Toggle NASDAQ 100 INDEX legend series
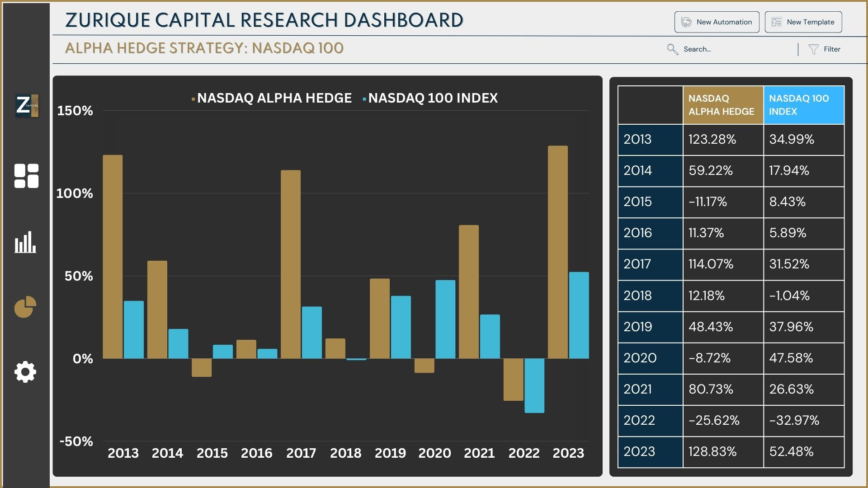868x488 pixels. coord(432,98)
